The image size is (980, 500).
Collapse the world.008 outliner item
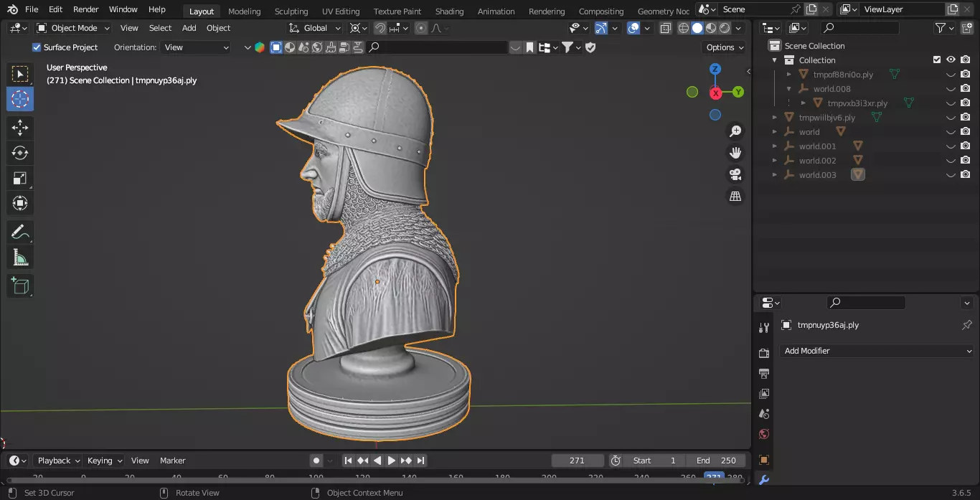tap(789, 89)
